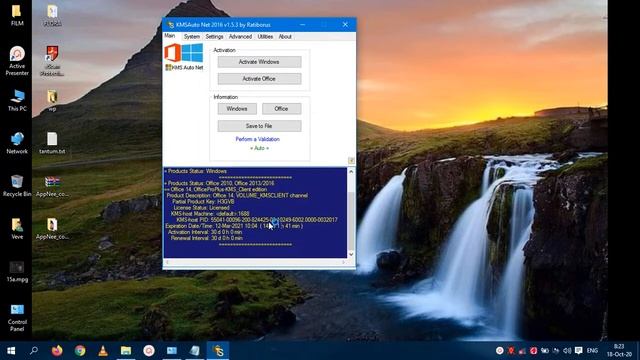Screen dimensions: 640x360
Task: Click the "License Status: Licensed" log line
Action: pos(202,208)
